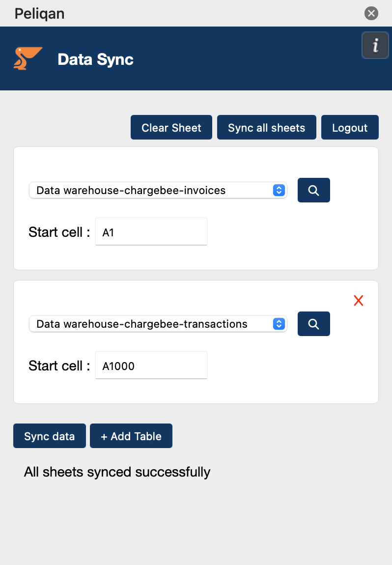Click the info icon in header
392x565 pixels.
pyautogui.click(x=375, y=45)
